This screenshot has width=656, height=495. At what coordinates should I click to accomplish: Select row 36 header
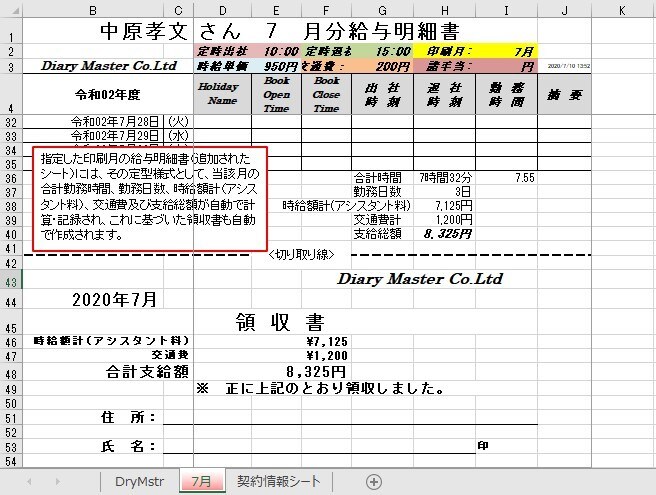[11, 178]
